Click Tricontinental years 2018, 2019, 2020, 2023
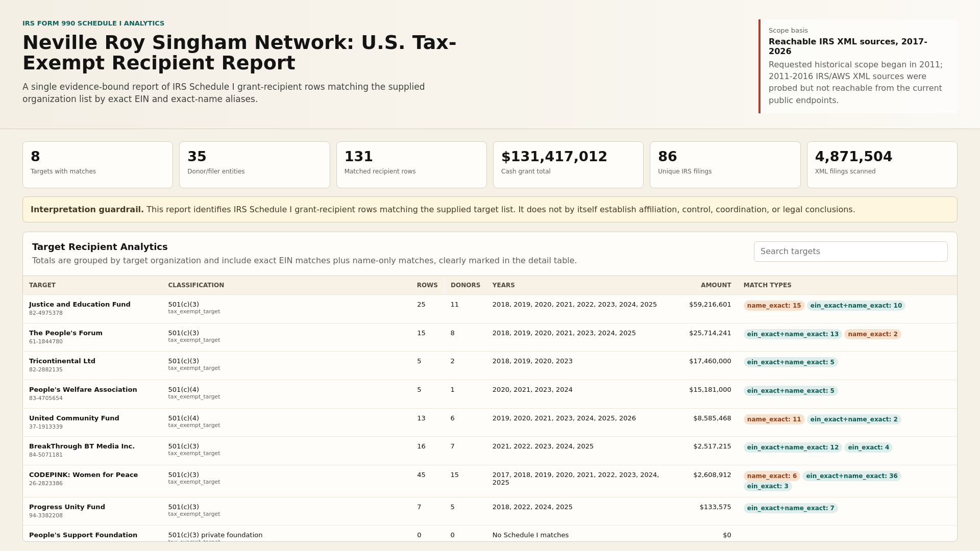Viewport: 980px width, 551px height. pos(532,361)
